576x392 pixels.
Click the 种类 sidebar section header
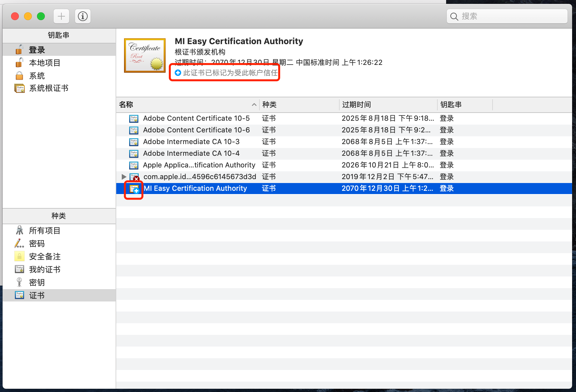pyautogui.click(x=58, y=216)
